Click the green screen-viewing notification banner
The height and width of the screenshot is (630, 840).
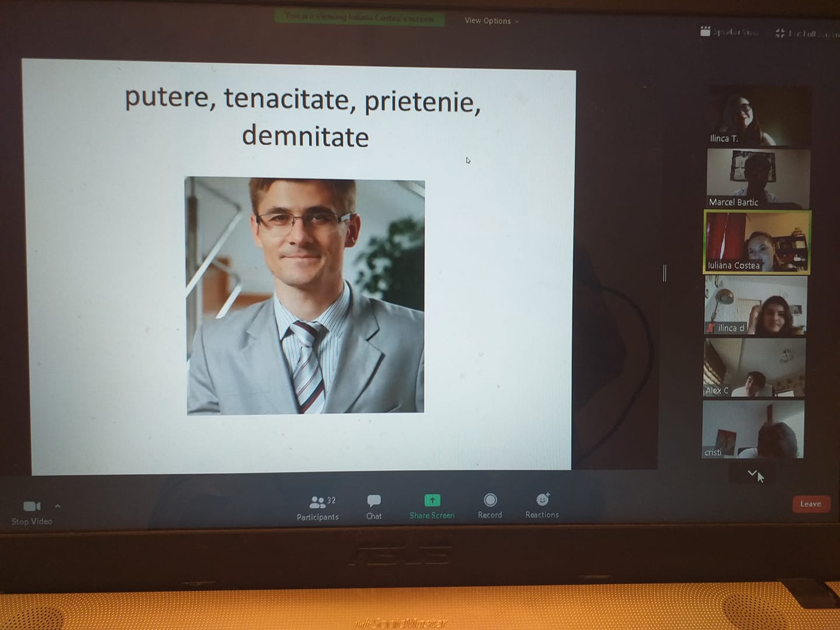359,17
